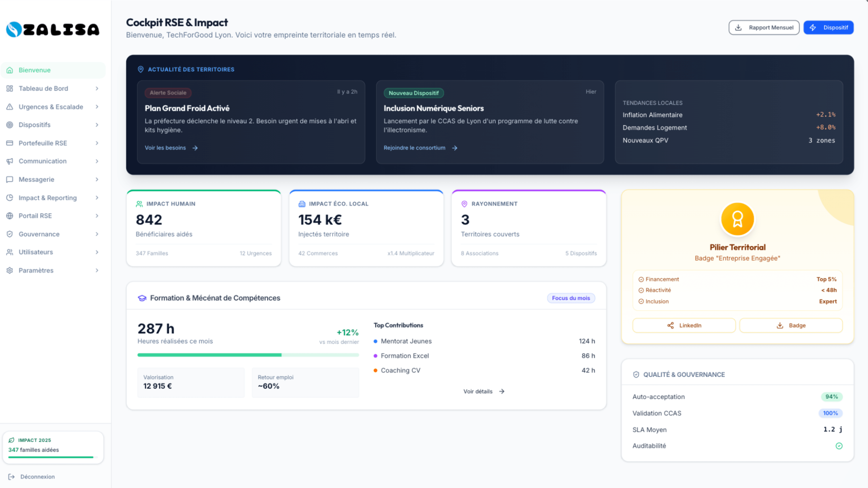Click the Gouvernance shield icon

(10, 234)
